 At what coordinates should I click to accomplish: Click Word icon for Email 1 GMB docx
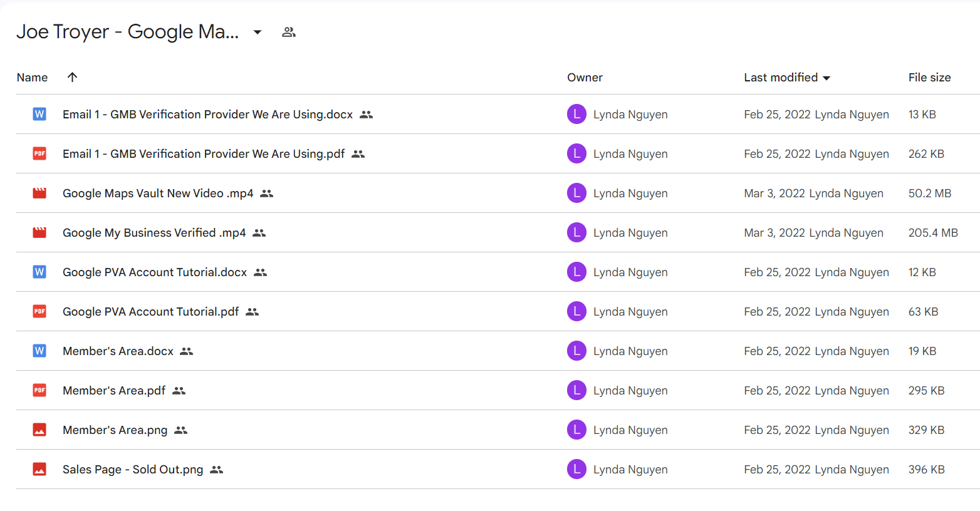coord(39,114)
